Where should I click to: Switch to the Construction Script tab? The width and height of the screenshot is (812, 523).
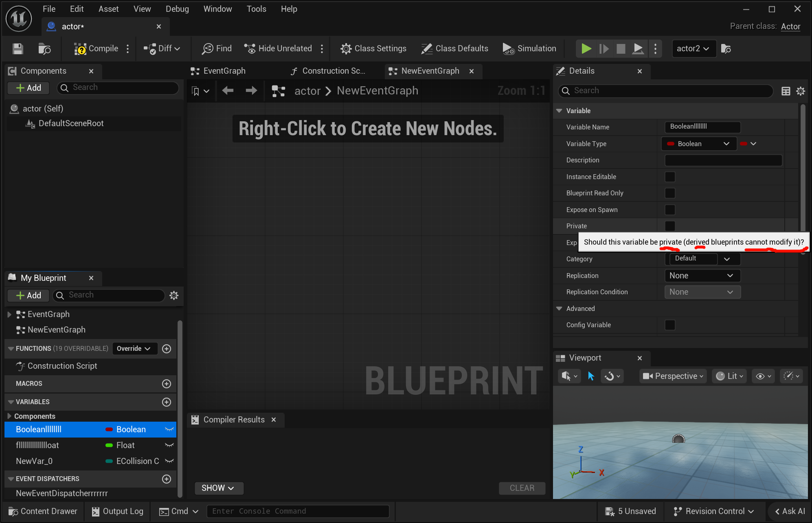[x=328, y=71]
